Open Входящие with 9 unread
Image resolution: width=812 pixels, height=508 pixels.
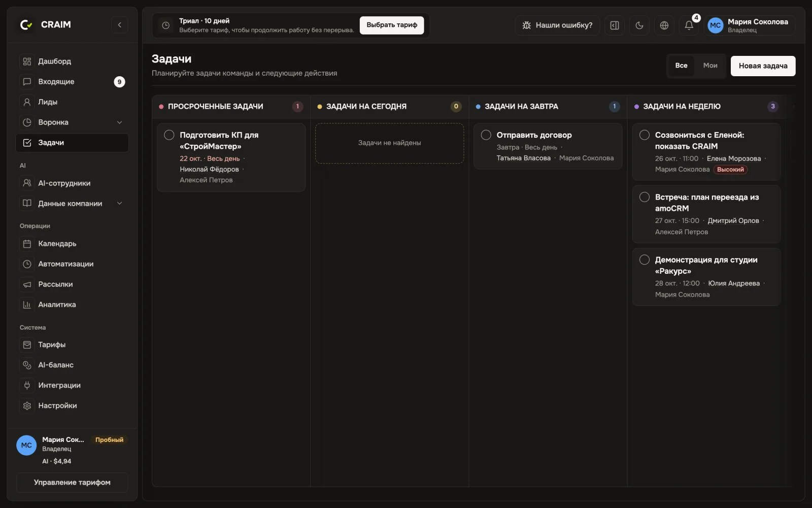(72, 82)
